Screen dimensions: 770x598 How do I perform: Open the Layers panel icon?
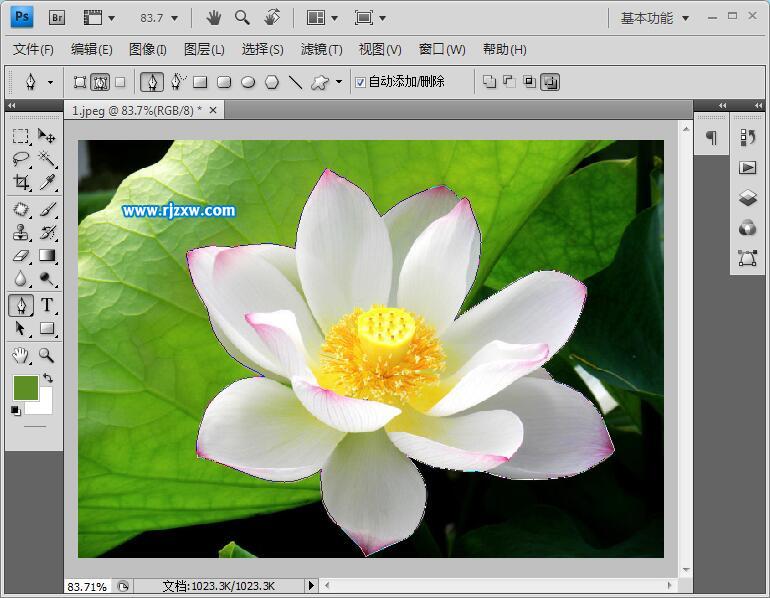[747, 198]
